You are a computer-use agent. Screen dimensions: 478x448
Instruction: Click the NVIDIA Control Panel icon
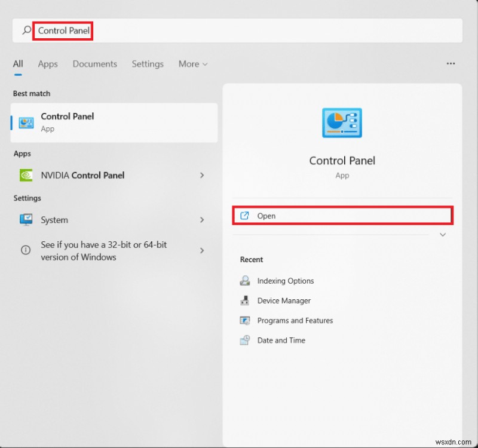(x=26, y=175)
